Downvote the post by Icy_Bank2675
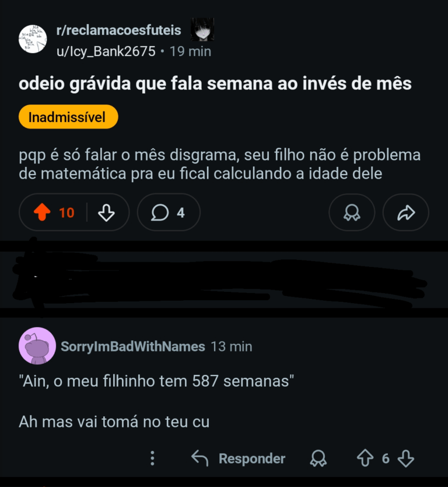Viewport: 448px width, 487px height. click(106, 213)
